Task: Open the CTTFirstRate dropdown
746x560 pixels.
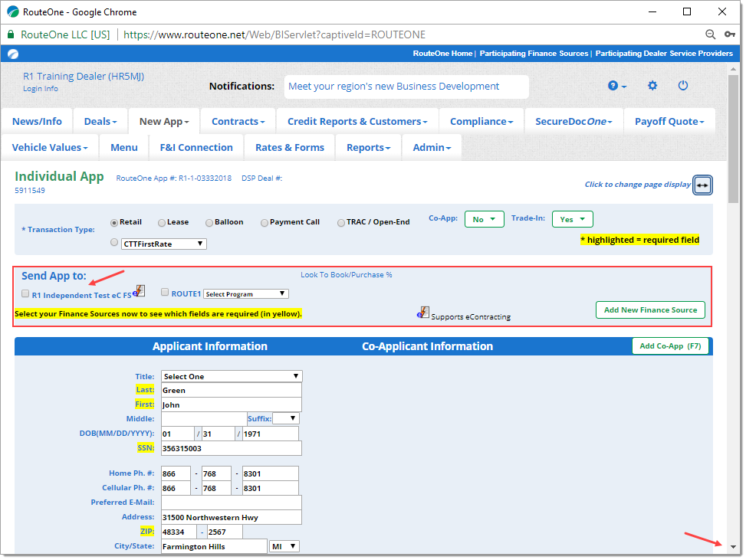Action: click(163, 244)
